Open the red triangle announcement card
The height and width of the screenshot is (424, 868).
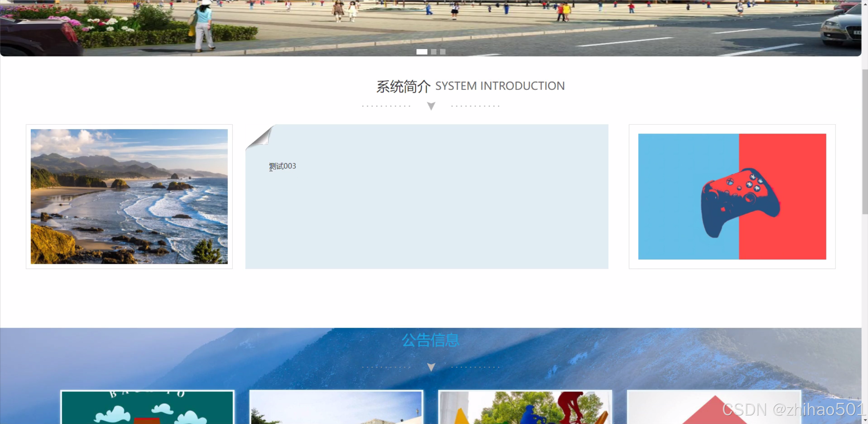(x=714, y=407)
